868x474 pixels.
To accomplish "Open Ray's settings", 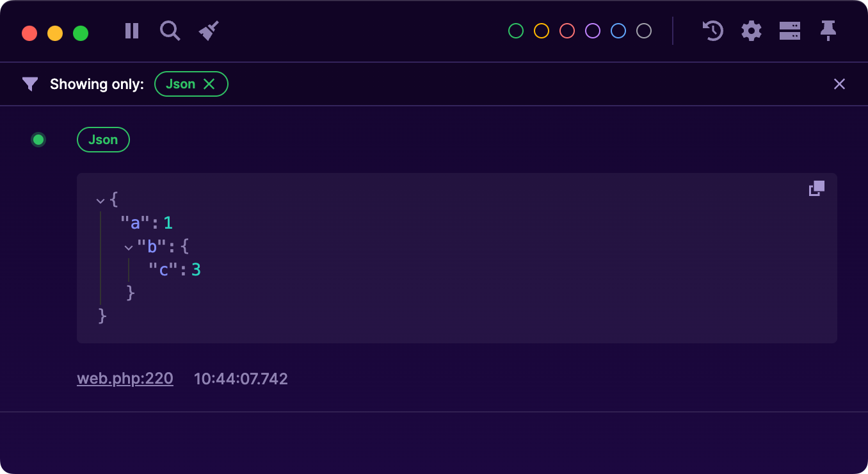I will click(751, 30).
